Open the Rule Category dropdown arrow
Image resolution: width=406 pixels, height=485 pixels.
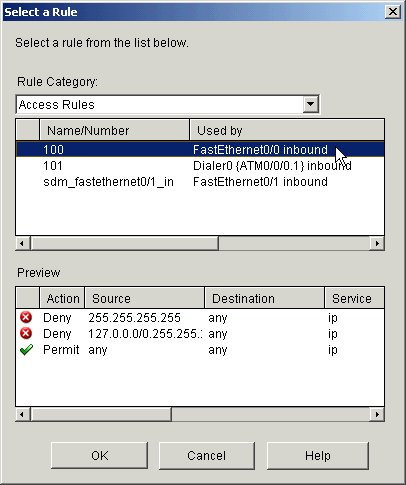pos(310,104)
